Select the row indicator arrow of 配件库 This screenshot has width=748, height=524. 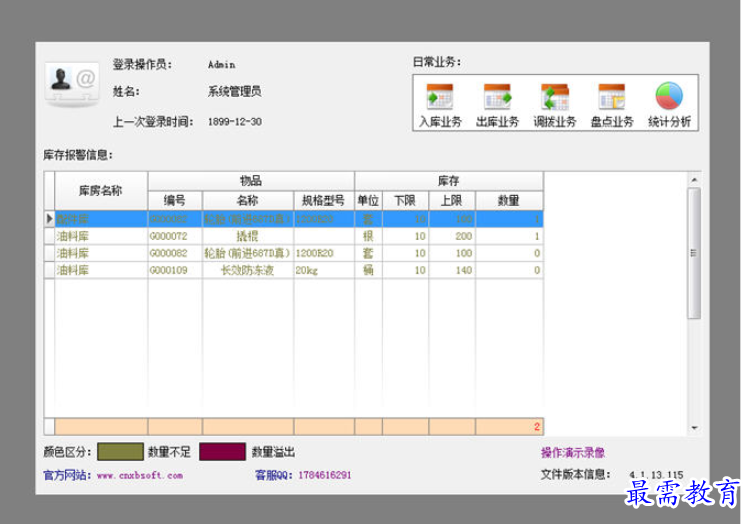(49, 219)
